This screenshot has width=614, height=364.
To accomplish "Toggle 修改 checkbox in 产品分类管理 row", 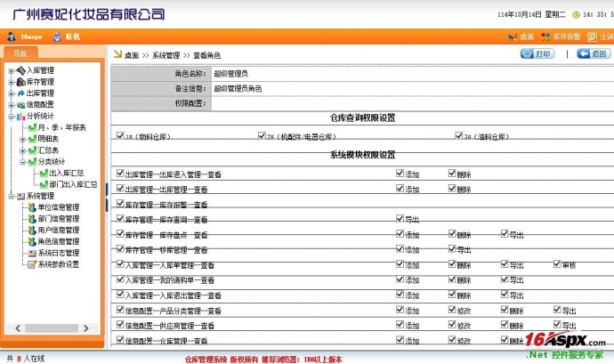I will point(452,310).
